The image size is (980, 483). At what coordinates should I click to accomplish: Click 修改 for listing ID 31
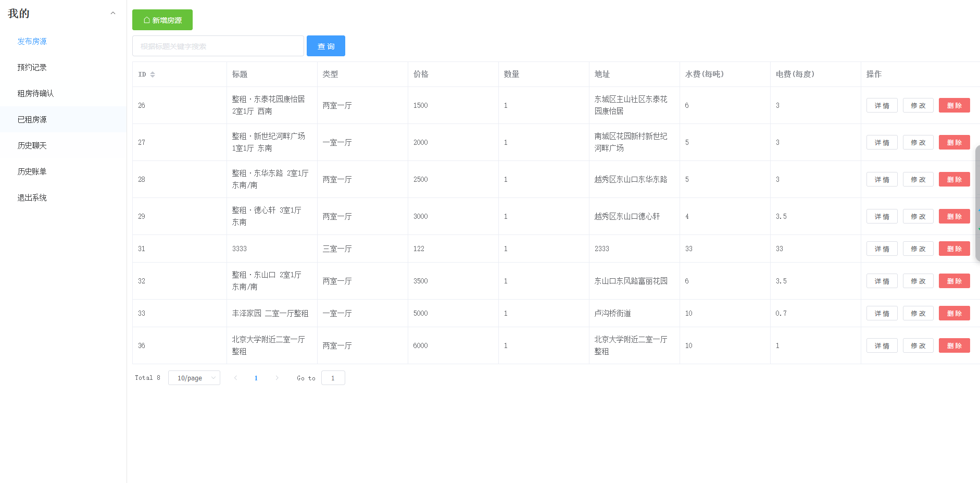pyautogui.click(x=918, y=249)
